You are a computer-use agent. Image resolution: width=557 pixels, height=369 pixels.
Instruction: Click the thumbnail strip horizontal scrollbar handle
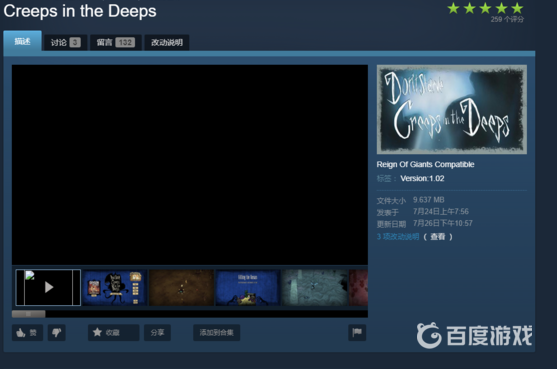28,314
